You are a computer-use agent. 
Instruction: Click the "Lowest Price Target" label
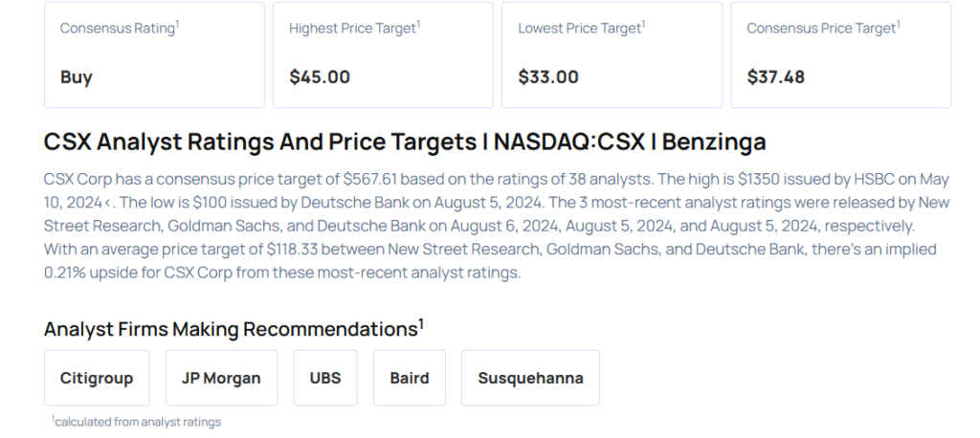pyautogui.click(x=578, y=29)
